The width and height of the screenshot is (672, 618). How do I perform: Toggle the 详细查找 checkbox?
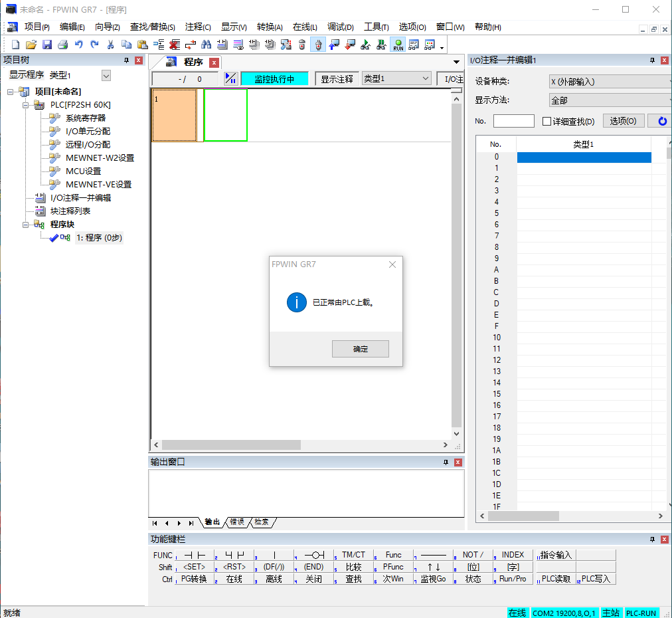[547, 122]
